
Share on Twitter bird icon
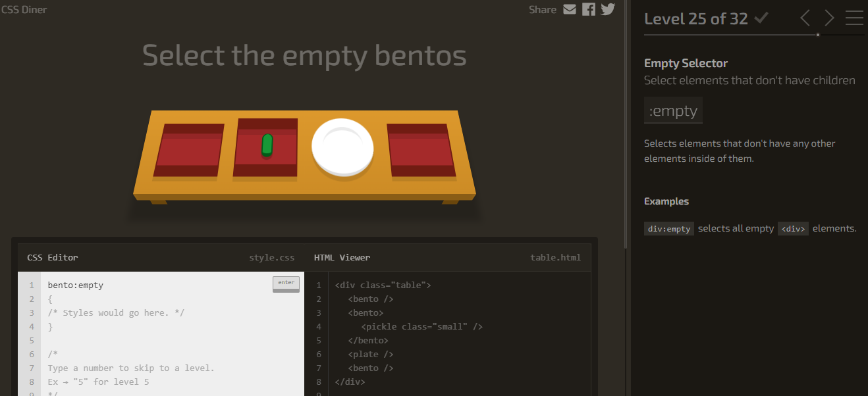click(607, 9)
